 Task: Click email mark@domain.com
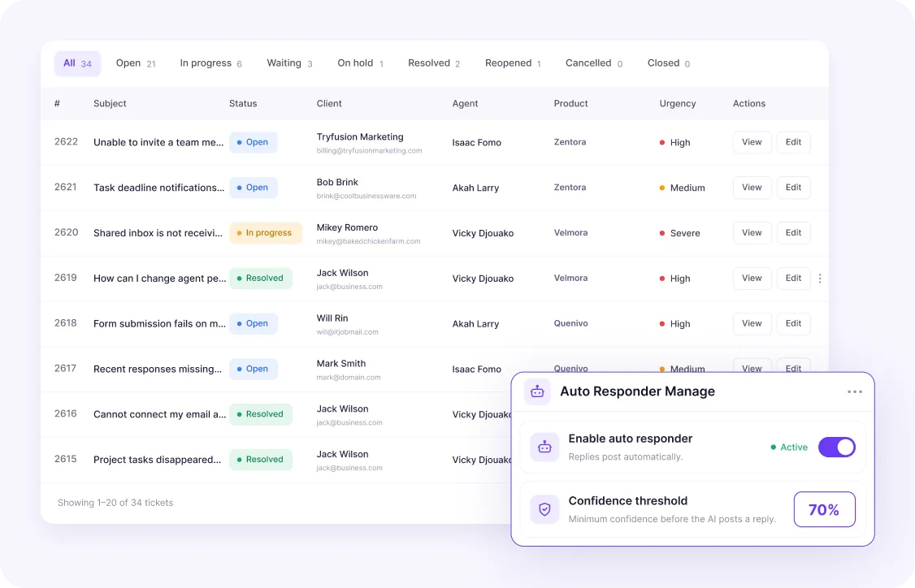click(x=349, y=378)
